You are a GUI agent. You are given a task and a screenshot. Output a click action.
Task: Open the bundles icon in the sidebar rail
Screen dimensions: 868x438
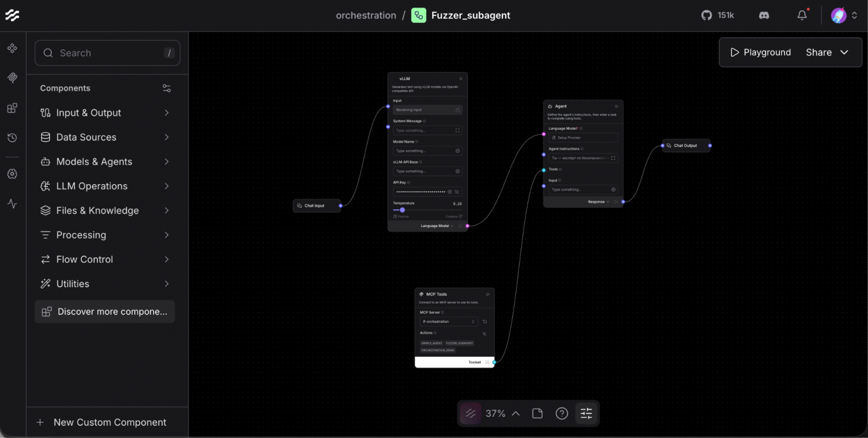[x=12, y=108]
